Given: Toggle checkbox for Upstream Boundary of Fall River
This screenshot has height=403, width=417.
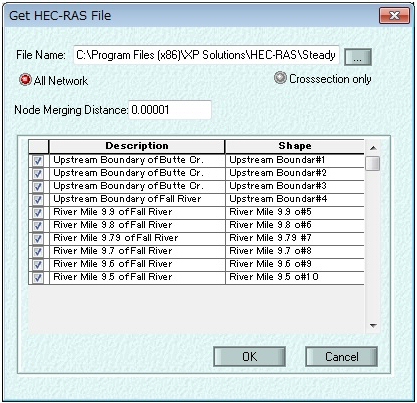Looking at the screenshot, I should (x=38, y=200).
